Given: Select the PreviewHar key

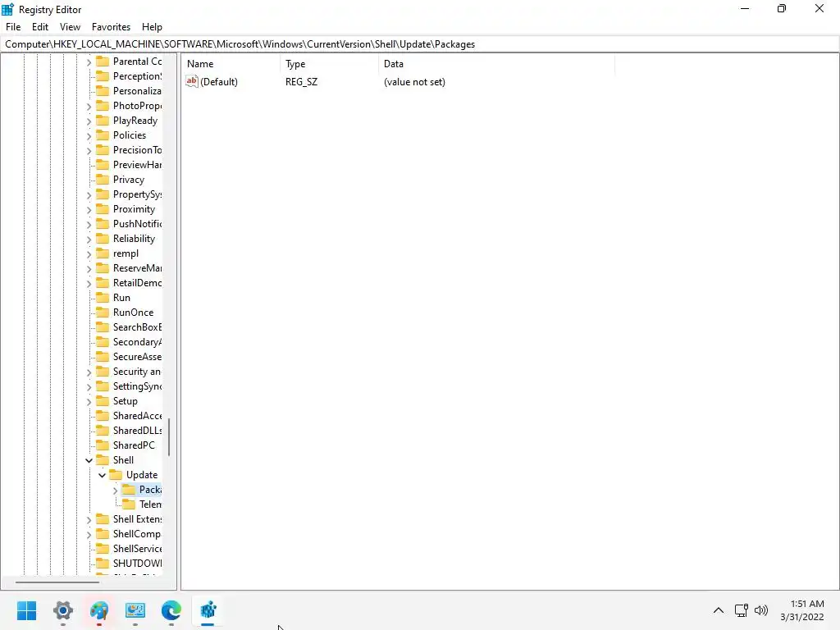Looking at the screenshot, I should 137,164.
